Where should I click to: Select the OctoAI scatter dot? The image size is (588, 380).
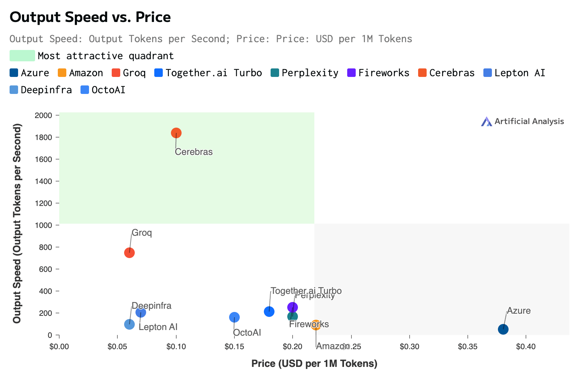point(234,317)
